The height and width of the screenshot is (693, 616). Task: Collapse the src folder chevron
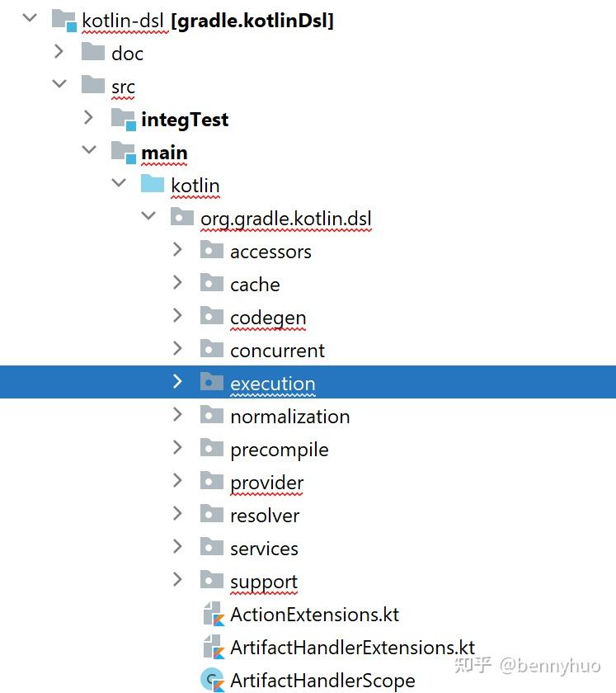coord(58,84)
